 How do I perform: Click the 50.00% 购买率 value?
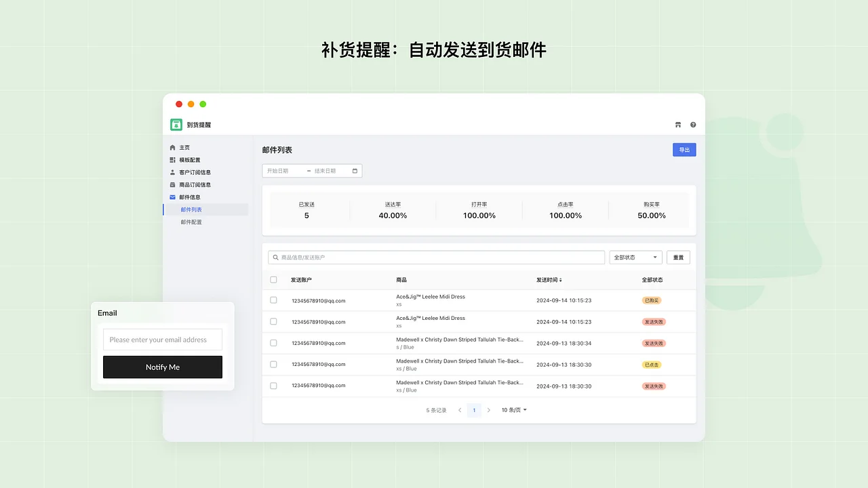pos(652,216)
